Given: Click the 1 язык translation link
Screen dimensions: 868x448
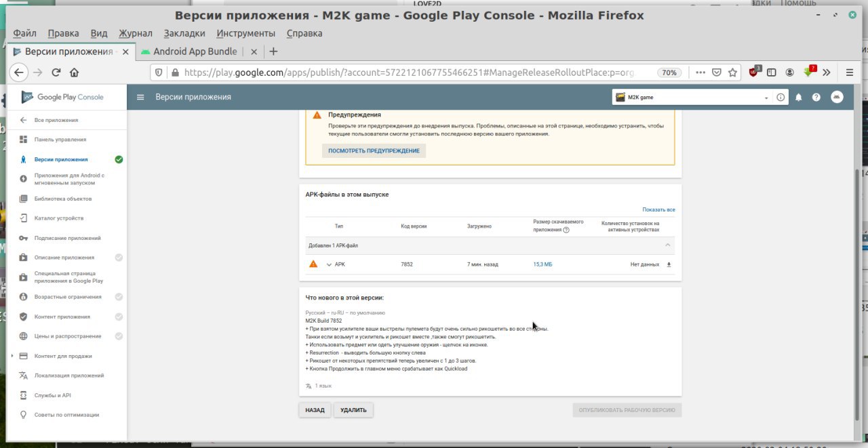Looking at the screenshot, I should 323,386.
